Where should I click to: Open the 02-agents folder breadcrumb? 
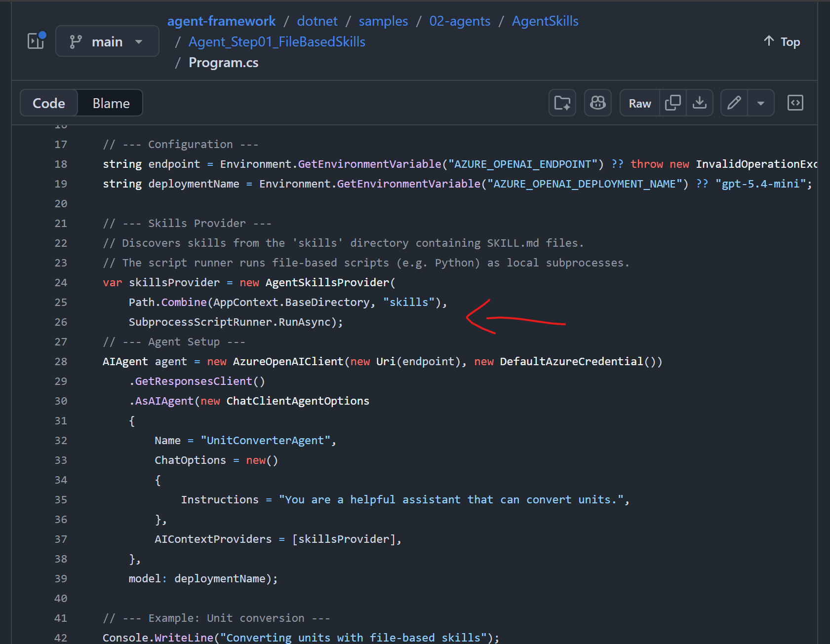pyautogui.click(x=460, y=21)
